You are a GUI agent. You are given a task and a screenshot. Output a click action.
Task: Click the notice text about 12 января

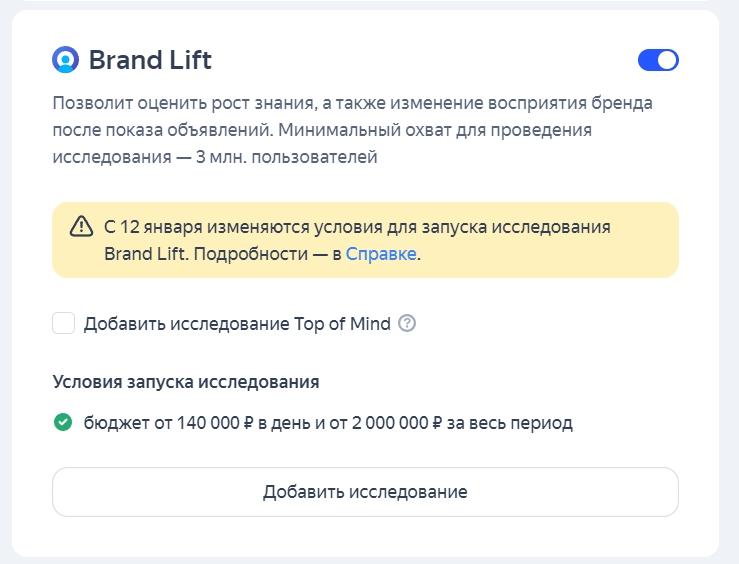coord(357,227)
